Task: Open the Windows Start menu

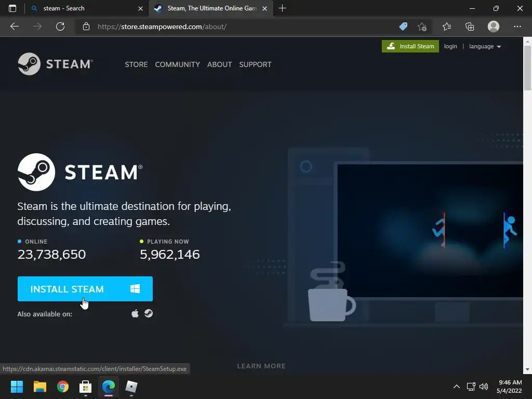Action: [x=17, y=387]
